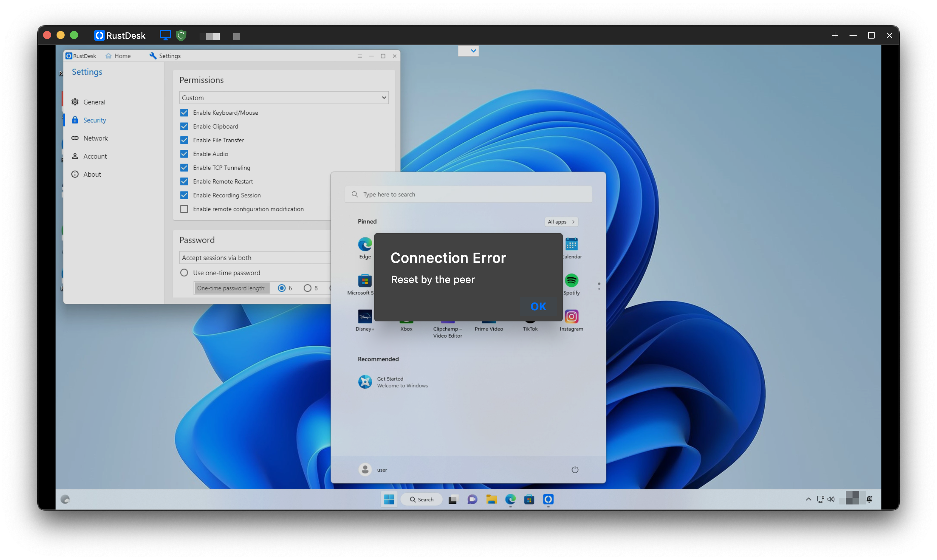Select Use one-time password radio button

[184, 273]
